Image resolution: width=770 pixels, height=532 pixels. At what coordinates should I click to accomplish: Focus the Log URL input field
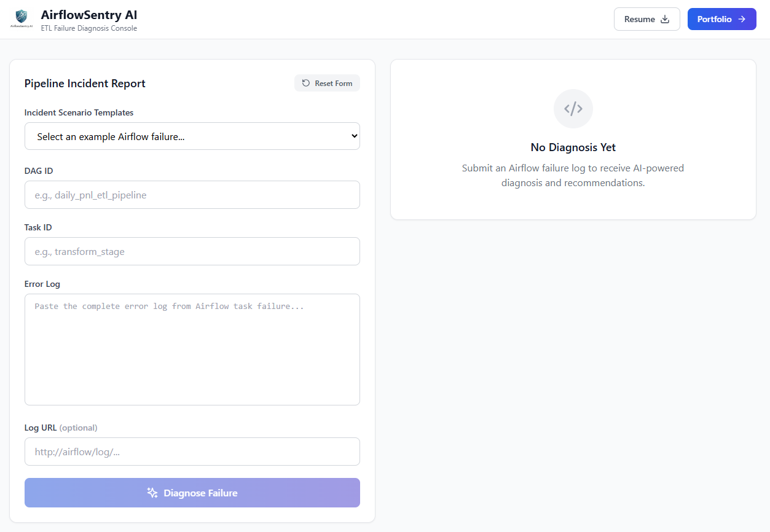coord(192,452)
